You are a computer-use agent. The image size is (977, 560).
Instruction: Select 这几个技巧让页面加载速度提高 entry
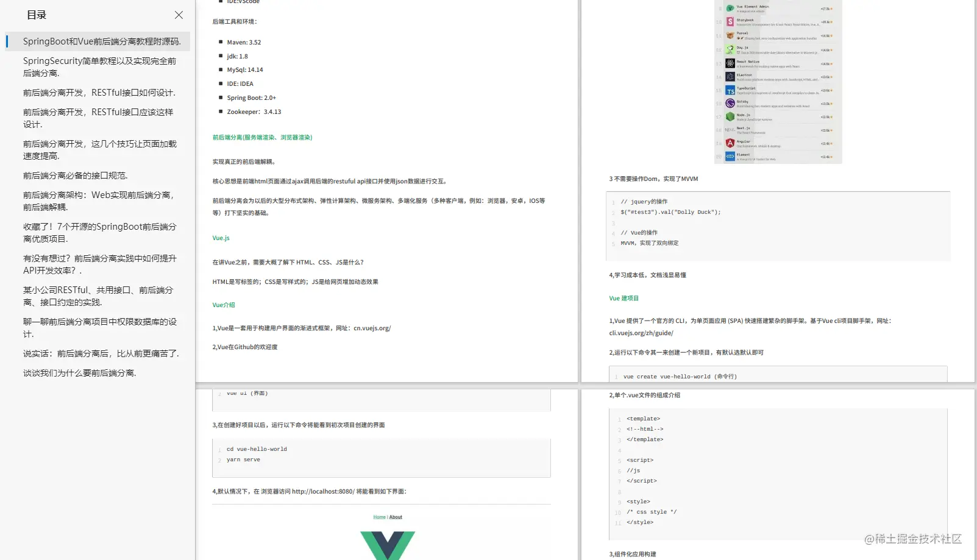point(99,150)
